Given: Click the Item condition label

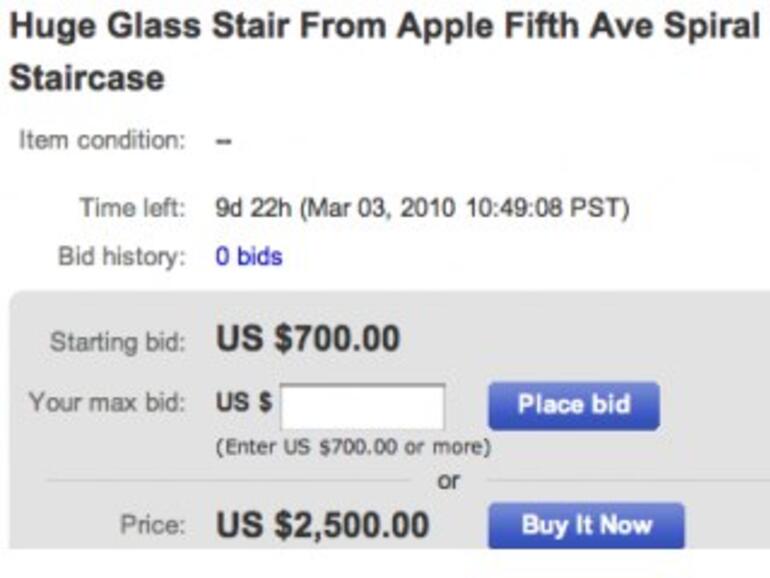Looking at the screenshot, I should pos(102,140).
